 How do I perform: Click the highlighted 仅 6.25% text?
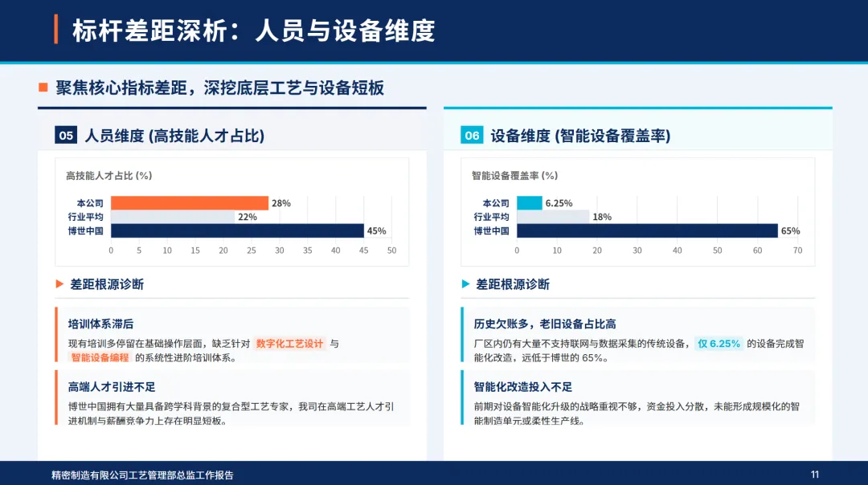pos(719,344)
